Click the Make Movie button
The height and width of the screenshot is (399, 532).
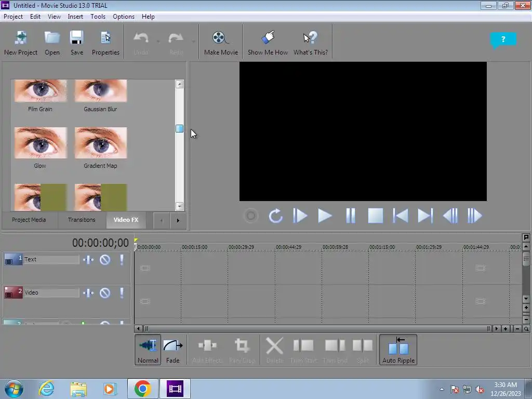[x=221, y=43]
